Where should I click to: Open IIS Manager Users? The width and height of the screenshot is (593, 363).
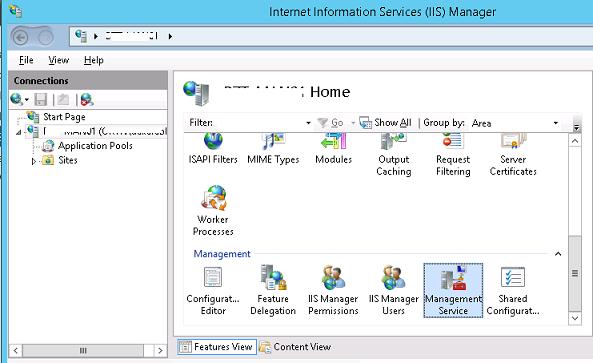(393, 290)
